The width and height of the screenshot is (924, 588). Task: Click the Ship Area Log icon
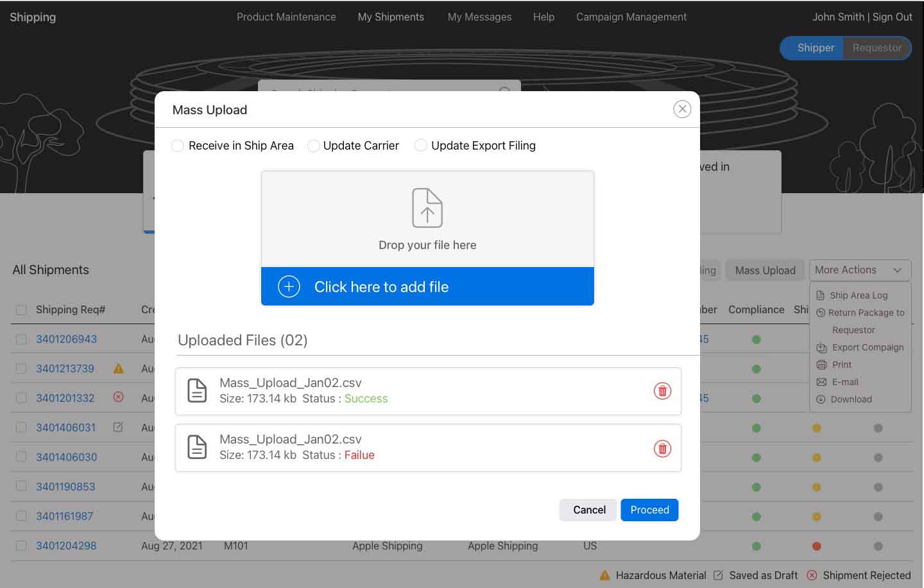click(821, 295)
